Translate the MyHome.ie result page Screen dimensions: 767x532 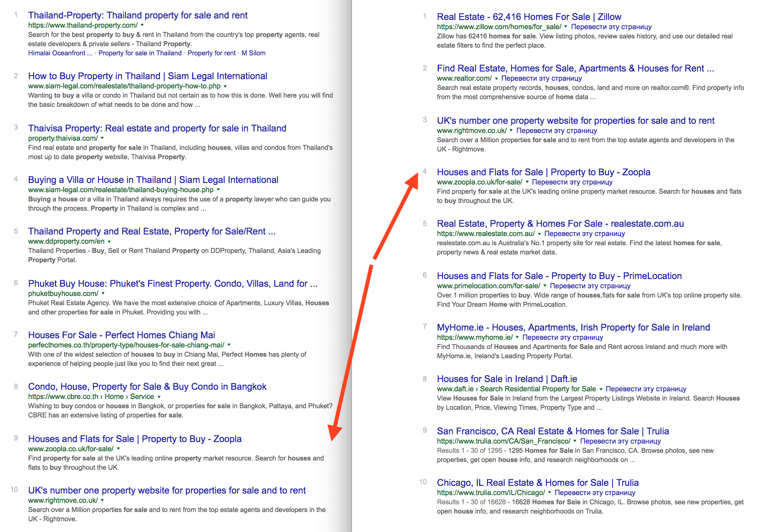[563, 337]
